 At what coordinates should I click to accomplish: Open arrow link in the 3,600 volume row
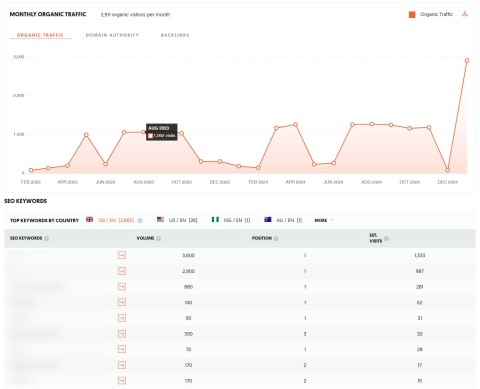[122, 255]
